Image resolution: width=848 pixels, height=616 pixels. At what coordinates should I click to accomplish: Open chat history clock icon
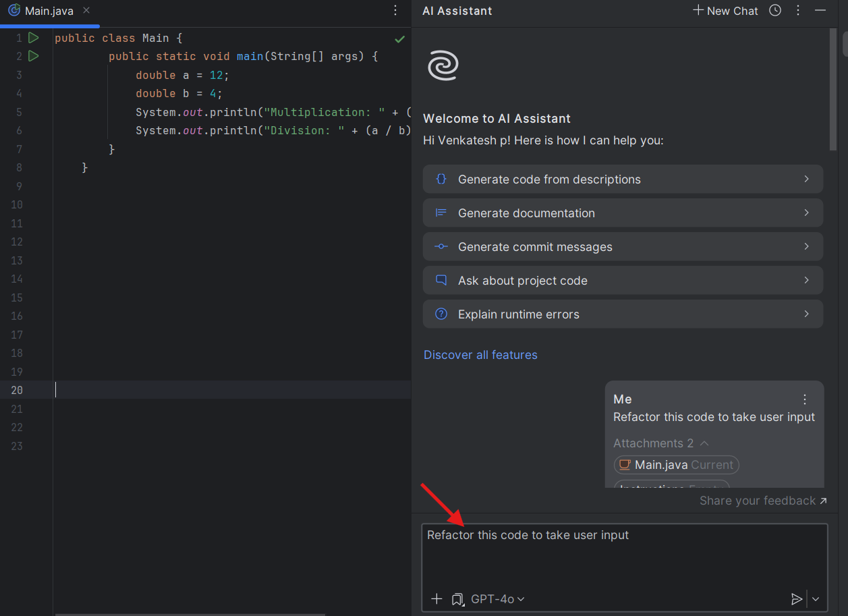[x=775, y=10]
